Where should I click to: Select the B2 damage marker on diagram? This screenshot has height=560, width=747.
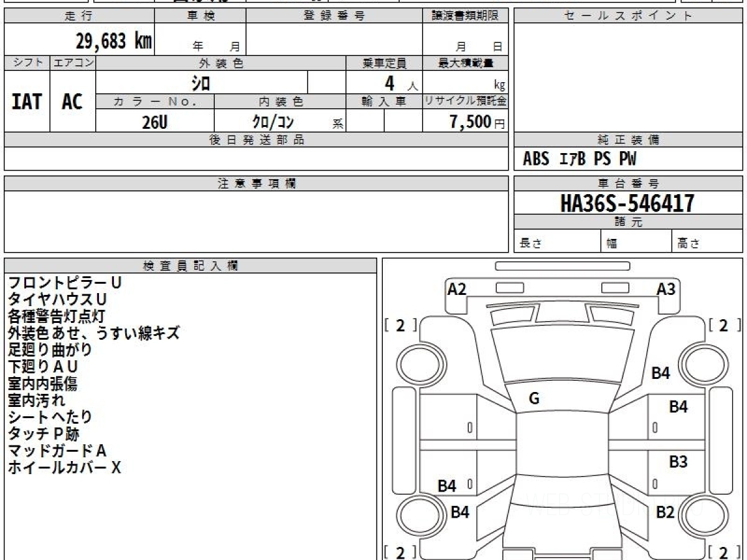click(665, 512)
